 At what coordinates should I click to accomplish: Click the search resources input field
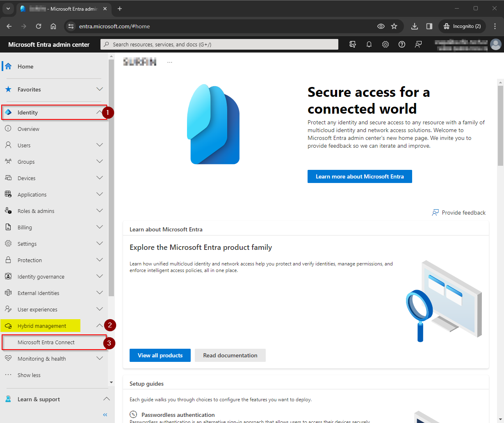[219, 44]
